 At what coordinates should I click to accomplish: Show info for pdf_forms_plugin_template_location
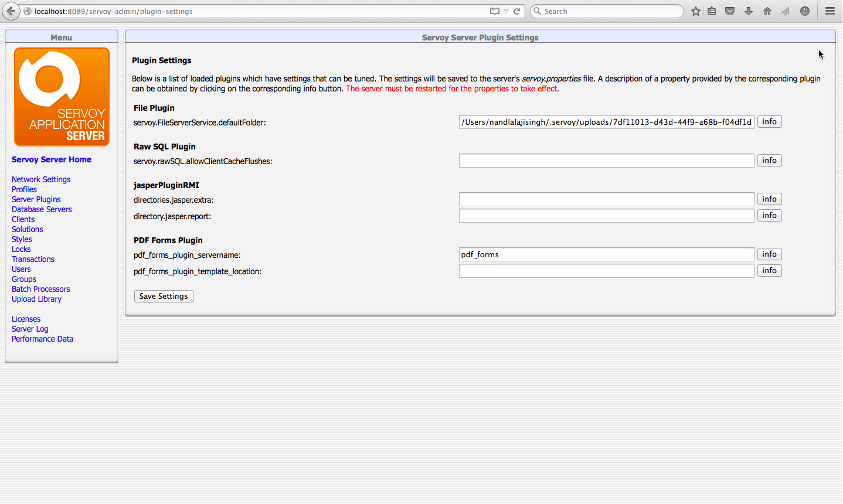coord(770,271)
